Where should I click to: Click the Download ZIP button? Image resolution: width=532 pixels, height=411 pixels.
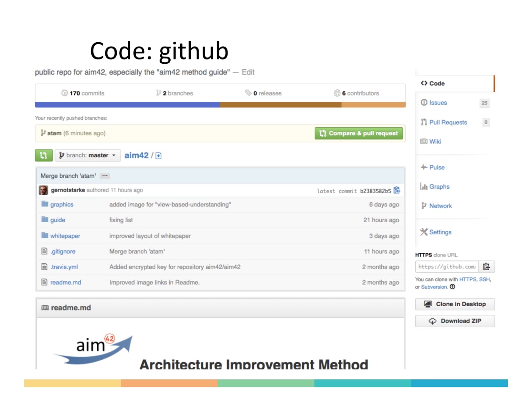455,321
